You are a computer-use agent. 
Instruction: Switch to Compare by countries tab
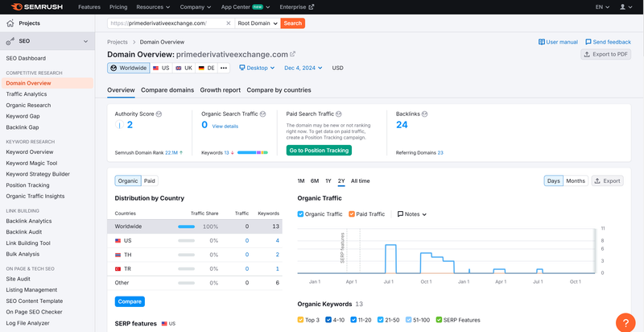tap(279, 90)
